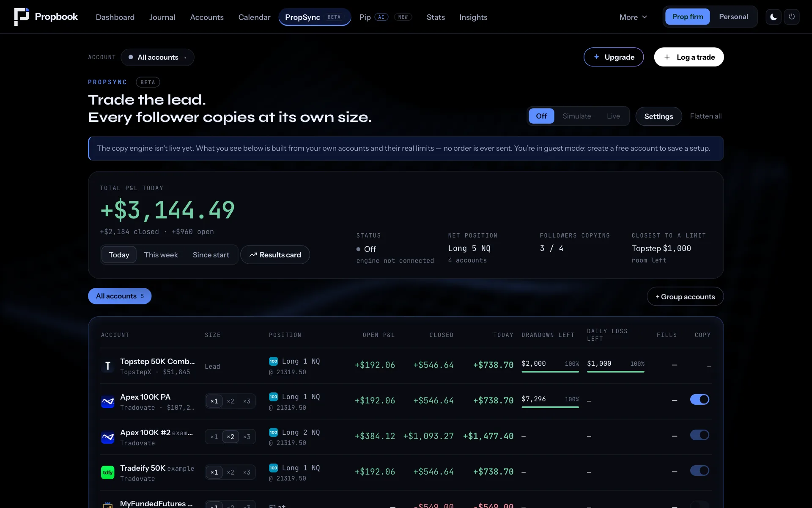Click the 100 badge on Apex 100K PA position
The width and height of the screenshot is (812, 508).
pyautogui.click(x=274, y=397)
